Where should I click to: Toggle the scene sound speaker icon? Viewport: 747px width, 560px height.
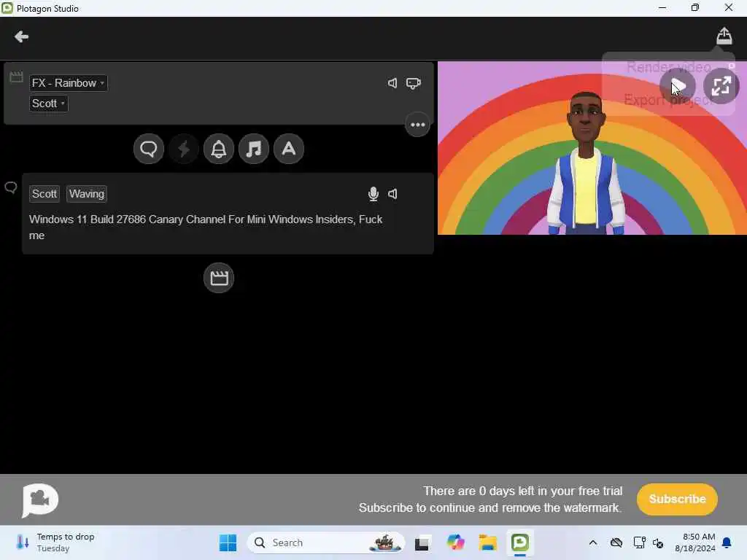pos(392,83)
